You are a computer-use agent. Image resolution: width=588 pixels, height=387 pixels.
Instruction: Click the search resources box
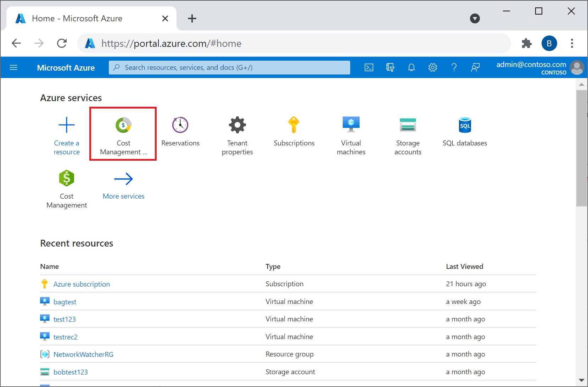(229, 67)
